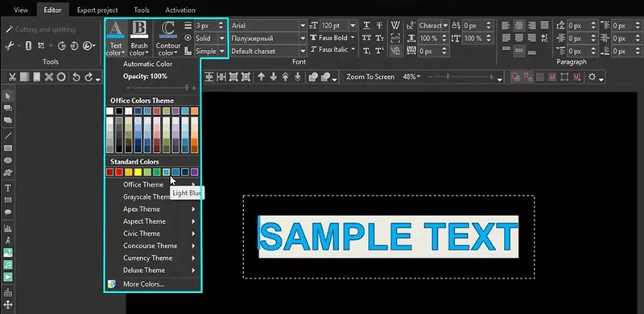Viewport: 644px width, 314px height.
Task: Toggle superscript text formatting
Action: coord(379,51)
